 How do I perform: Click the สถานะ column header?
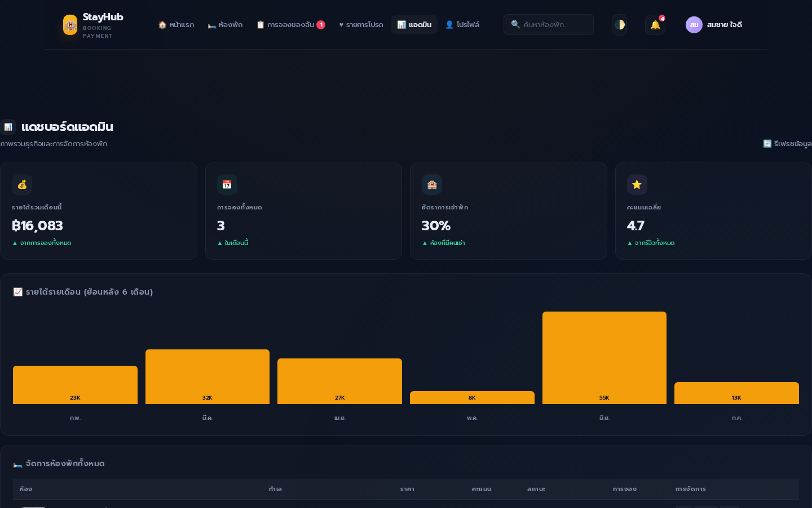click(536, 489)
